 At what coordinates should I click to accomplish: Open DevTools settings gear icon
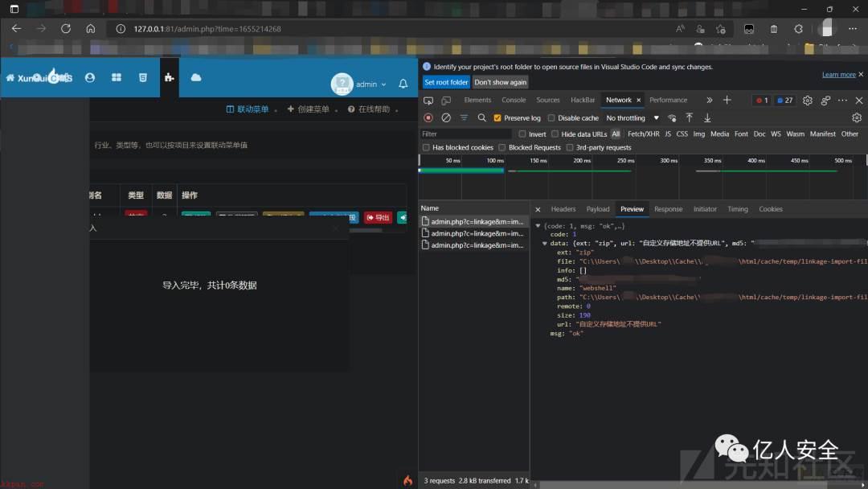808,101
